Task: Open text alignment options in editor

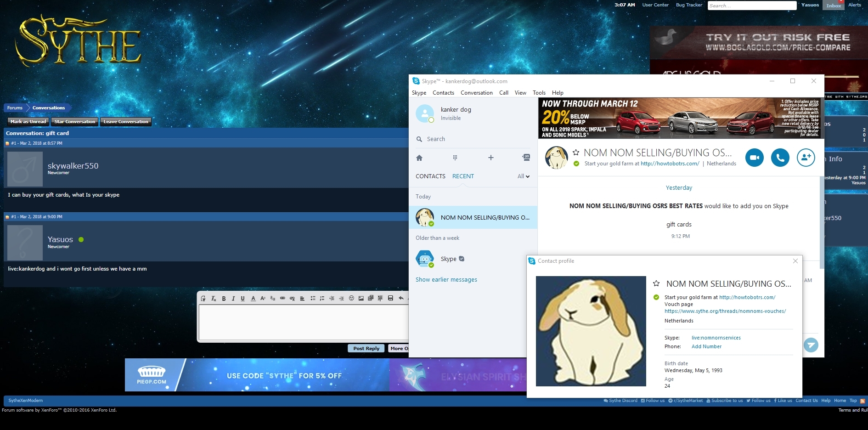Action: [302, 299]
